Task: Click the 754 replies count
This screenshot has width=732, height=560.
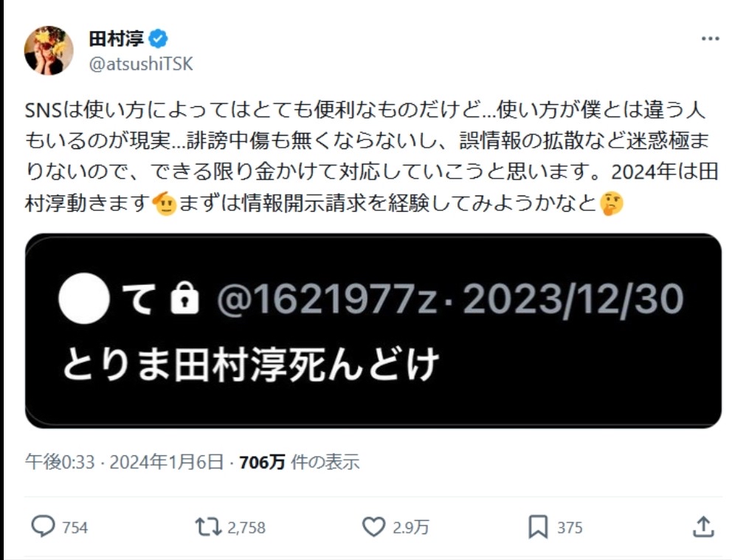Action: 75,528
